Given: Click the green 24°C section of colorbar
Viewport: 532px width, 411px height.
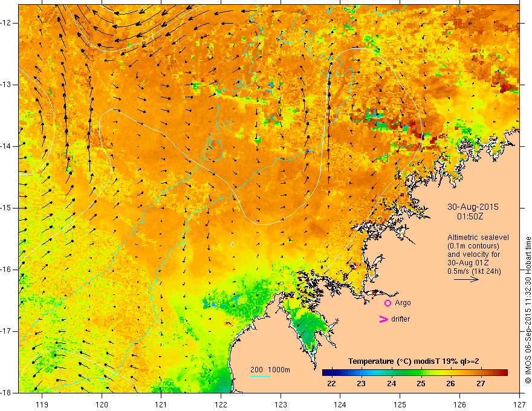Looking at the screenshot, I should click(x=392, y=373).
